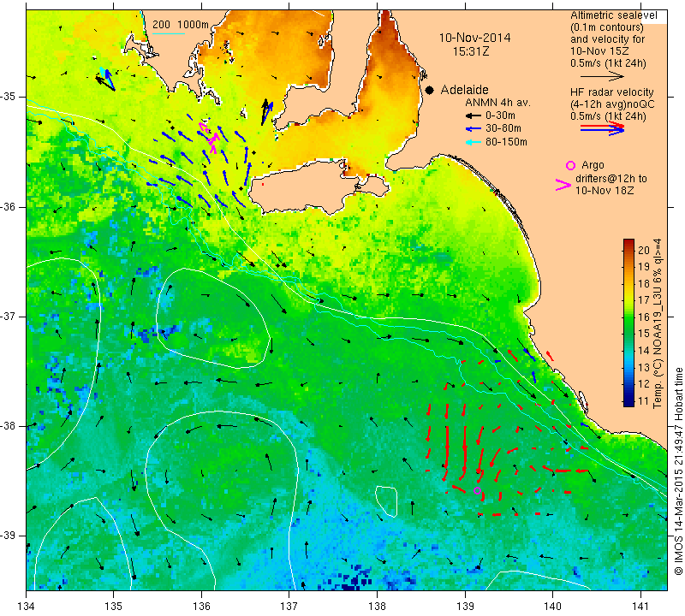Click the 16 degree label on color bar
The image size is (685, 616).
coord(644,317)
